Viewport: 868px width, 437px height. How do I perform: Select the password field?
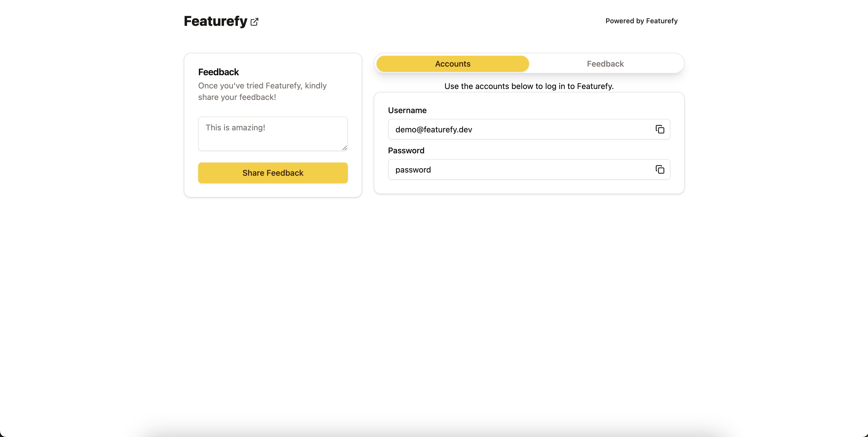pyautogui.click(x=529, y=169)
